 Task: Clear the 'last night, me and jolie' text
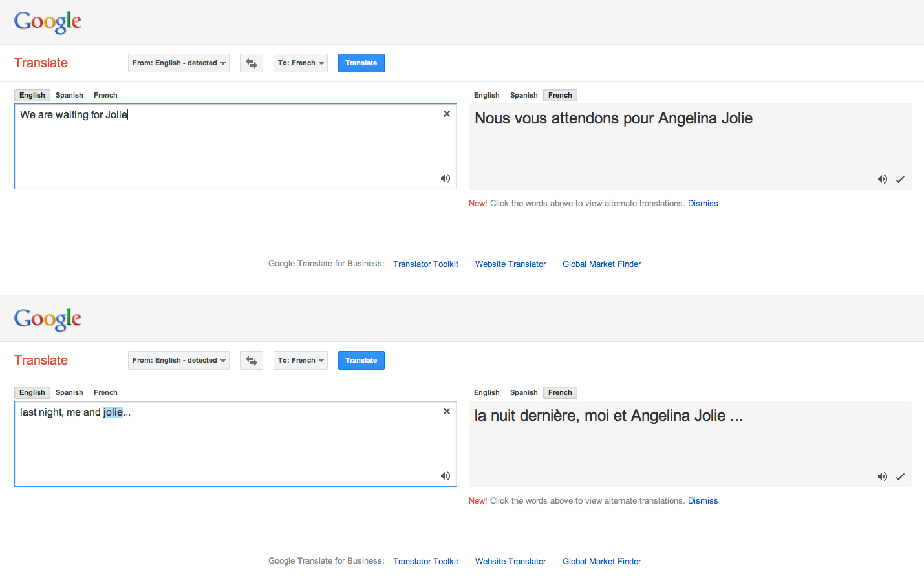[446, 411]
